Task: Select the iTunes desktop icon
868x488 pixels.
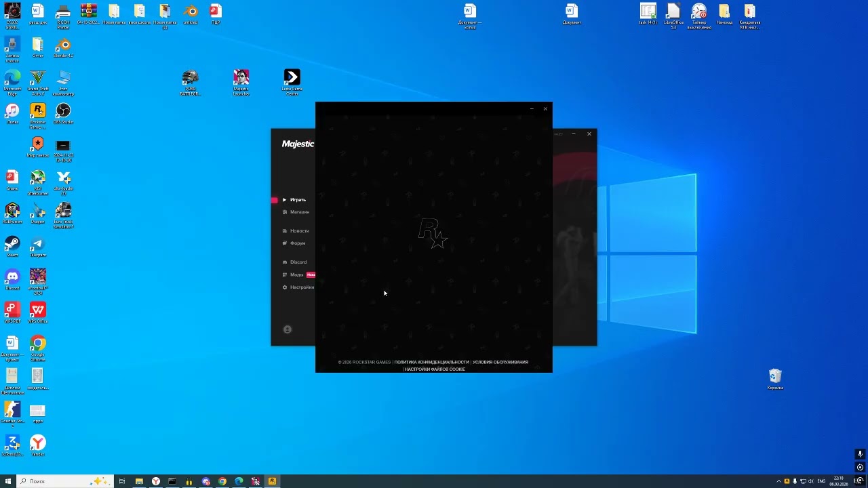Action: 12,113
